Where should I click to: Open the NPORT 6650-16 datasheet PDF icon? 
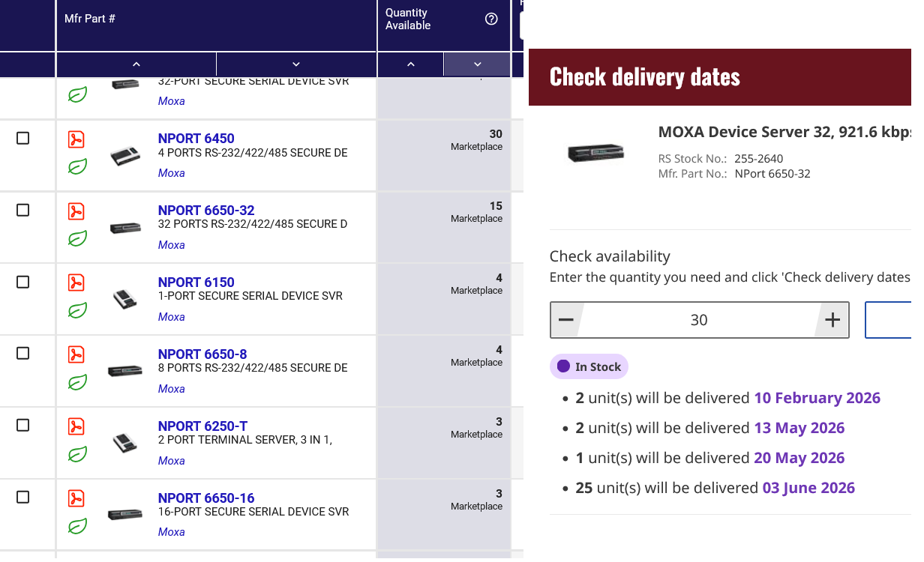coord(76,499)
